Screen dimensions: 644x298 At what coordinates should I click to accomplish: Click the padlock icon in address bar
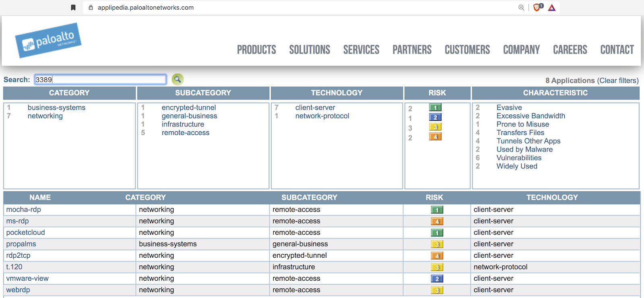coord(91,8)
